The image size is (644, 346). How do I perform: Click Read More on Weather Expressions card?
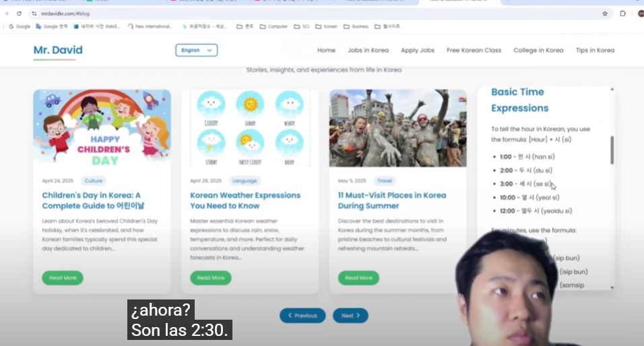[211, 278]
